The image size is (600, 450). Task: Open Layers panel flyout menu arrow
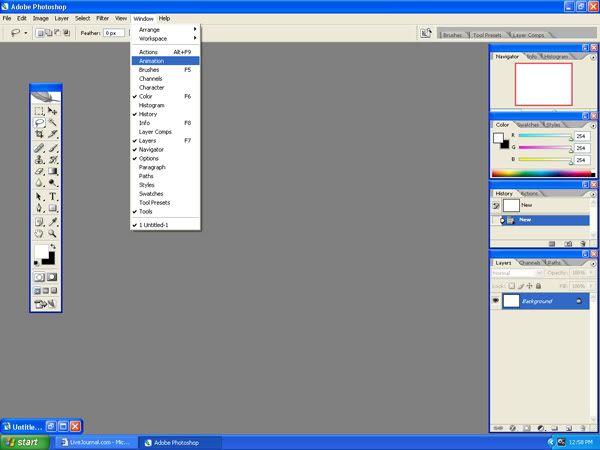click(593, 263)
